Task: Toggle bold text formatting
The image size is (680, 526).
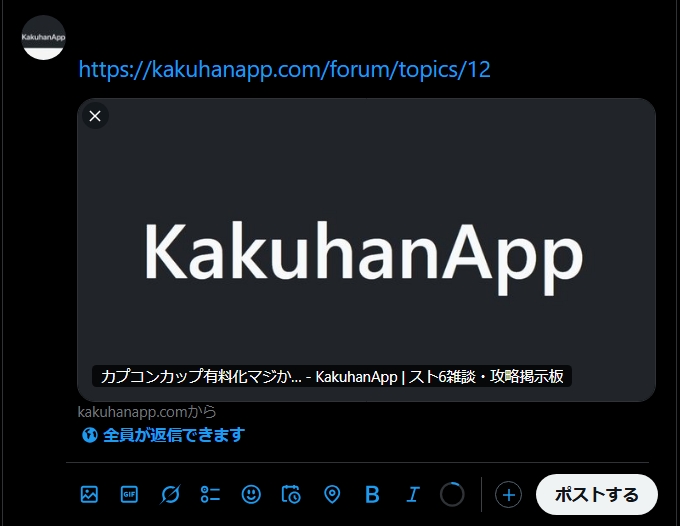Action: (372, 494)
